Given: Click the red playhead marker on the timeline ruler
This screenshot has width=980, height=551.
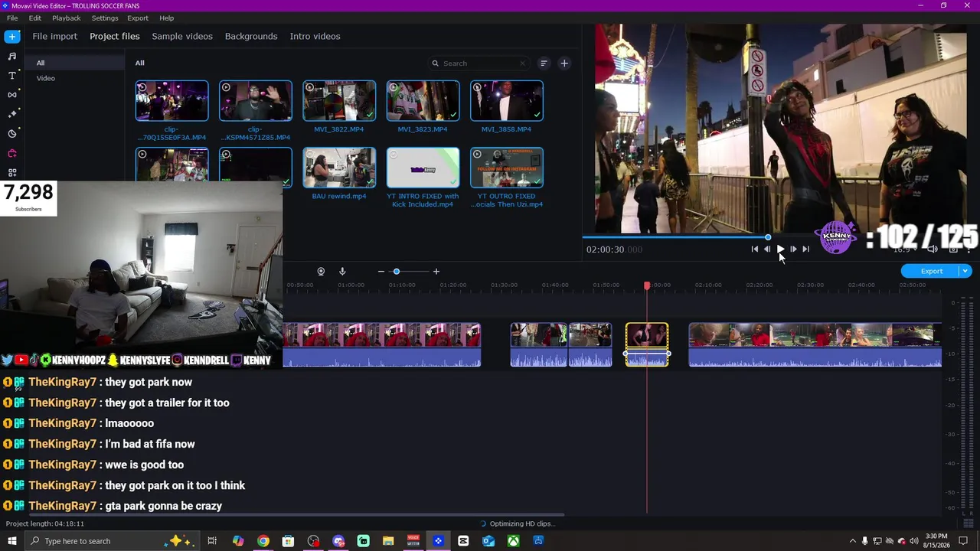Looking at the screenshot, I should click(647, 285).
